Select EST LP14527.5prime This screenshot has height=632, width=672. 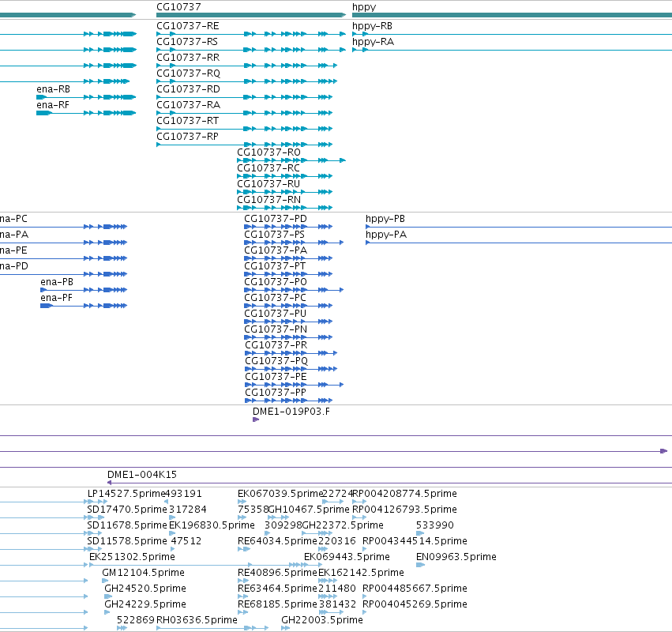tap(126, 494)
